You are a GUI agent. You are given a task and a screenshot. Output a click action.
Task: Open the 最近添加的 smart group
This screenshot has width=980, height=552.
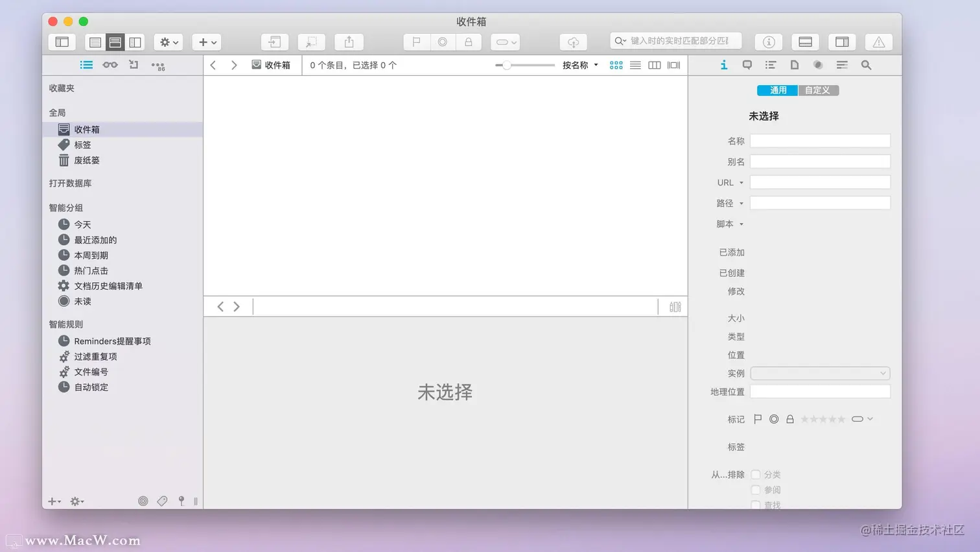122,240
